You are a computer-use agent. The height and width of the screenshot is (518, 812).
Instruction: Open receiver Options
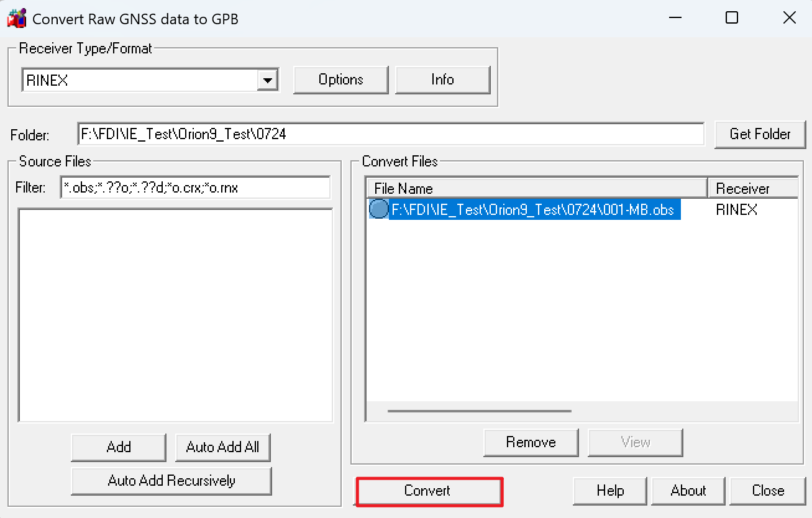coord(340,80)
